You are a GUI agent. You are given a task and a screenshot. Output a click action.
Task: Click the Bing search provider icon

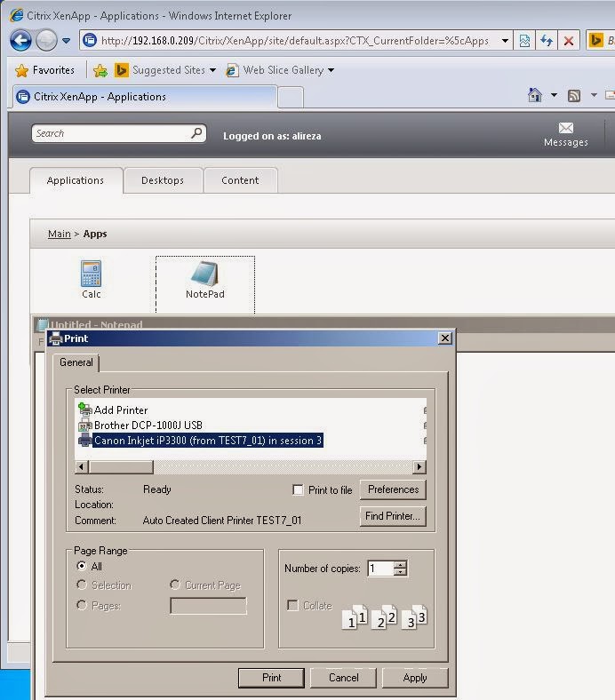(595, 41)
